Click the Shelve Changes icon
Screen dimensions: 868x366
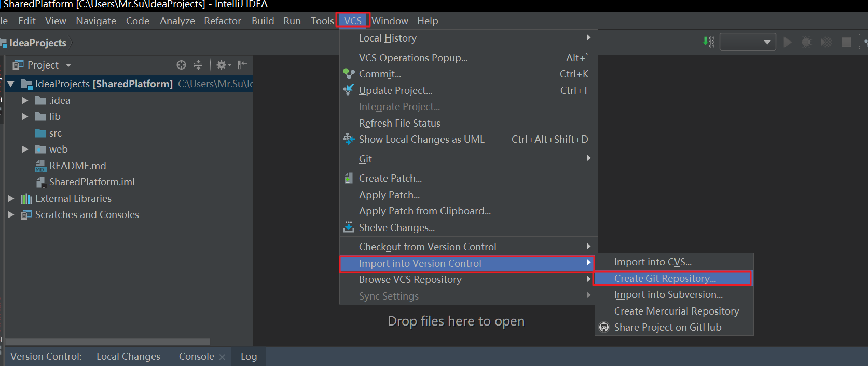click(x=349, y=227)
